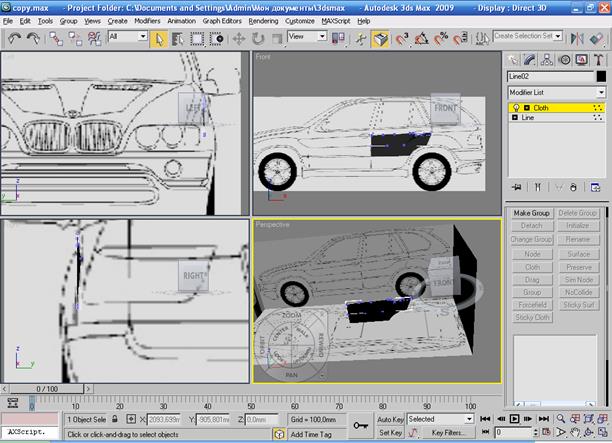Click Bind to Space Warp icon

94,39
